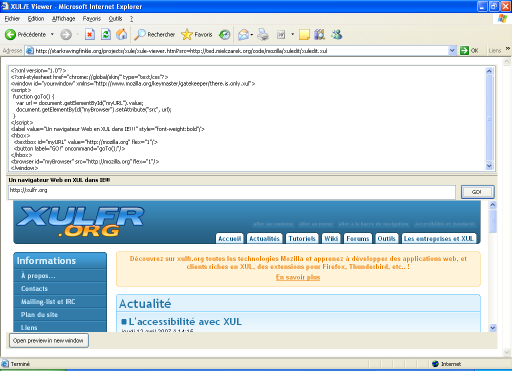Open the Favoris menu in menu bar

92,19
